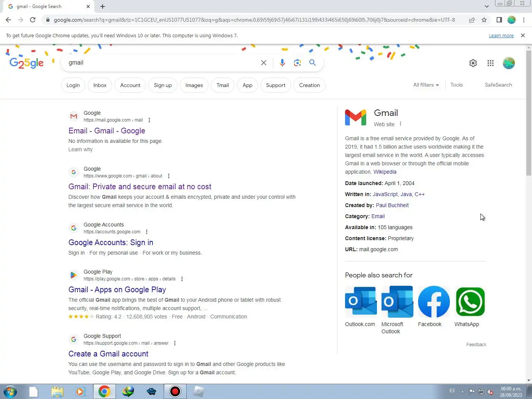Select the Images filter chip
This screenshot has width=532, height=399.
pyautogui.click(x=194, y=85)
